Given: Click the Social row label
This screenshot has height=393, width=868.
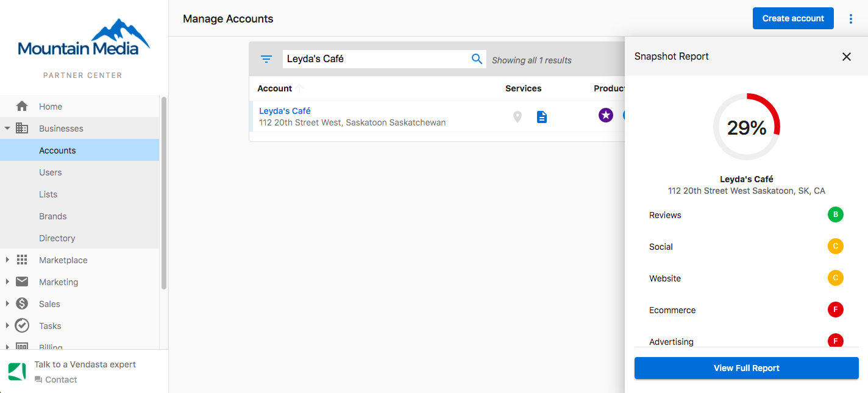Looking at the screenshot, I should coord(661,247).
